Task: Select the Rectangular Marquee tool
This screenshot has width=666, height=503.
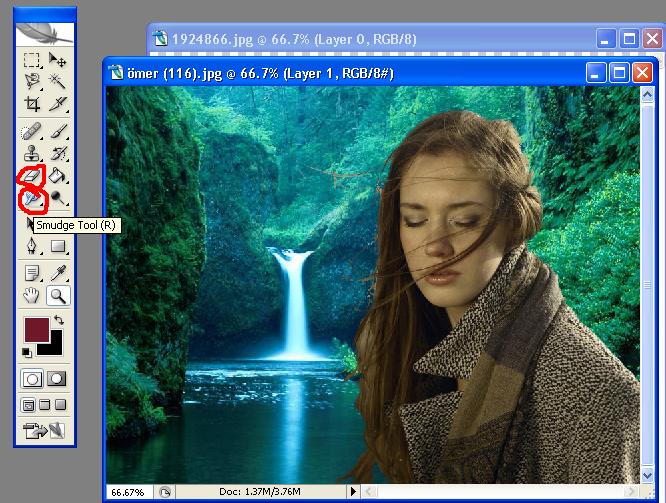Action: coord(32,60)
